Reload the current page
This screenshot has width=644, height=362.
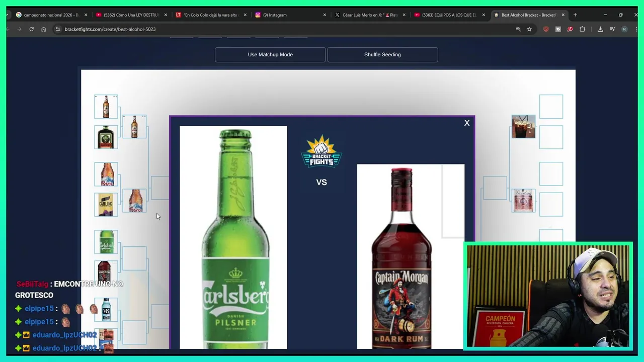coord(31,29)
